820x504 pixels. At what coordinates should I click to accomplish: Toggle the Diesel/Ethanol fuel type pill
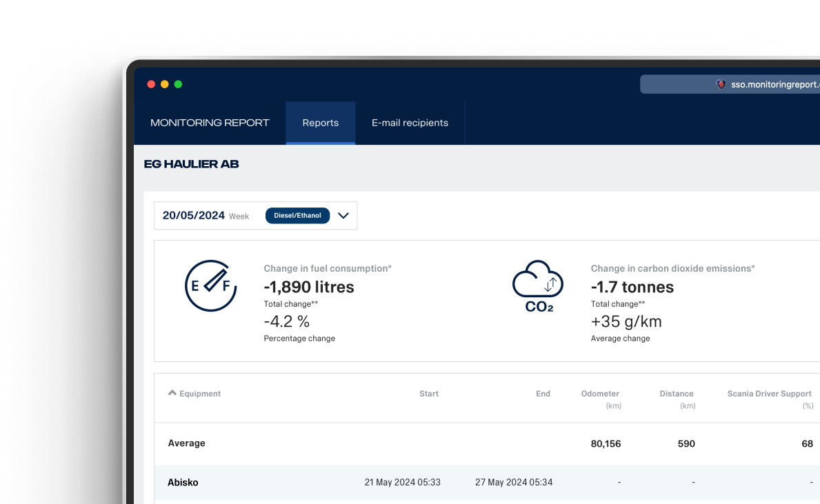click(x=297, y=216)
